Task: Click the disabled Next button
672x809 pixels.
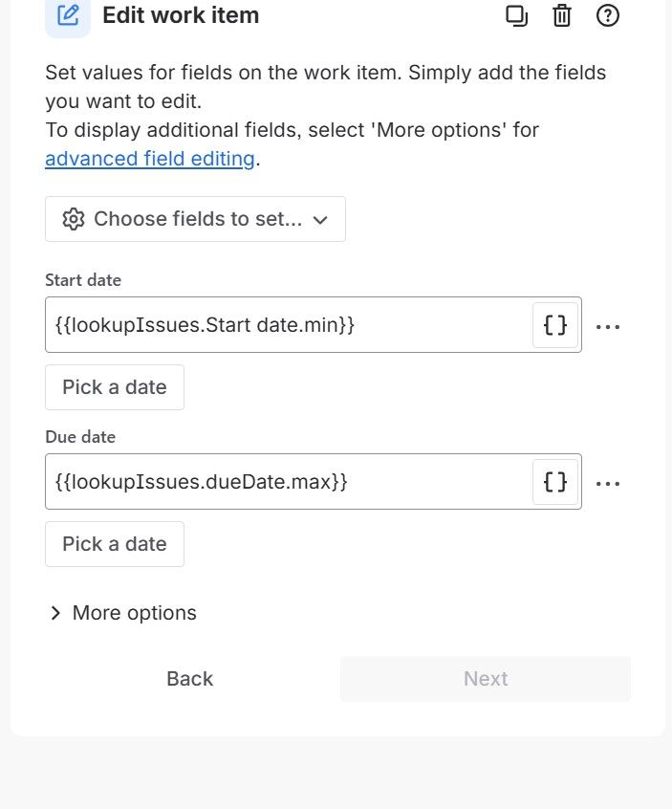Action: (486, 678)
